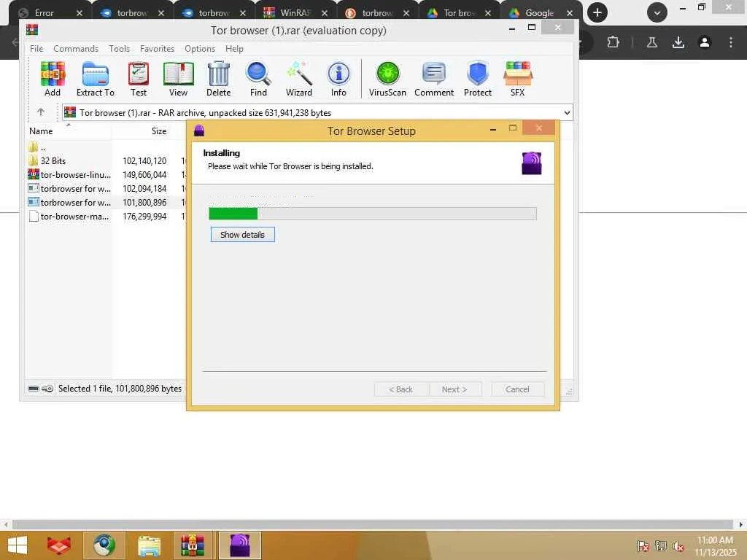This screenshot has height=560, width=747.
Task: Close the Google browser tab
Action: [569, 13]
